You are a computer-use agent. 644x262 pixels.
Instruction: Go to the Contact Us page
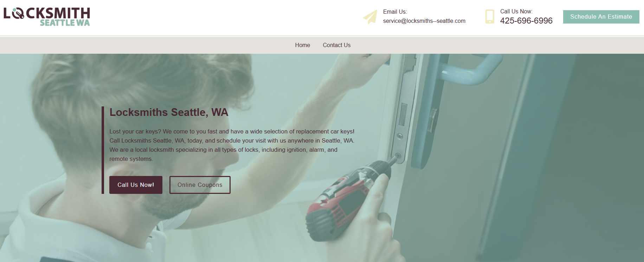click(x=336, y=45)
